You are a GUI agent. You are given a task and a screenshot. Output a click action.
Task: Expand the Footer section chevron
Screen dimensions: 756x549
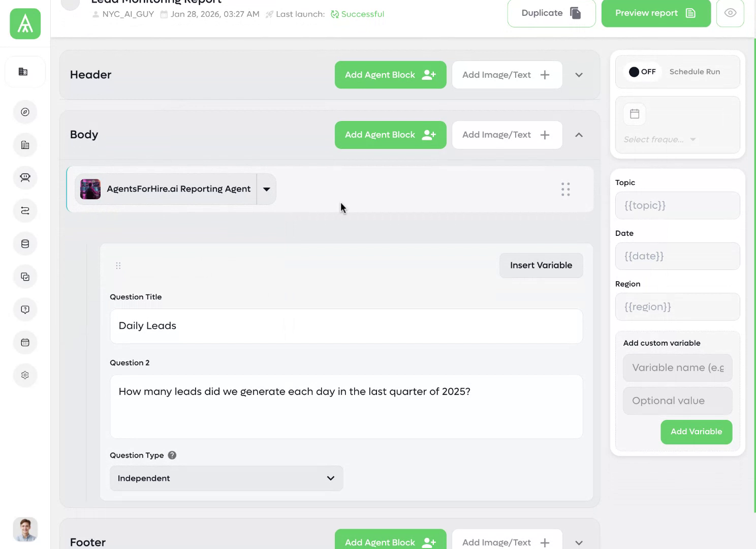(579, 542)
